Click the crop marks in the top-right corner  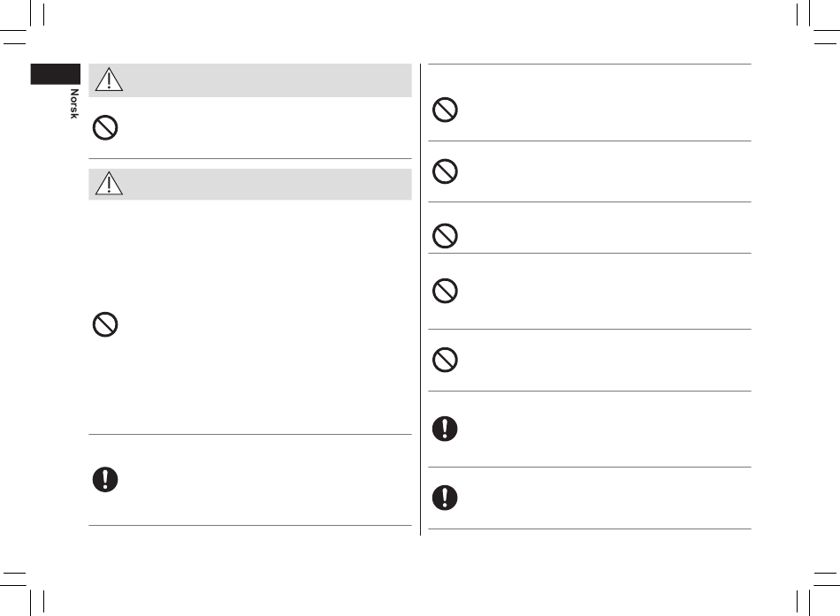(x=818, y=22)
